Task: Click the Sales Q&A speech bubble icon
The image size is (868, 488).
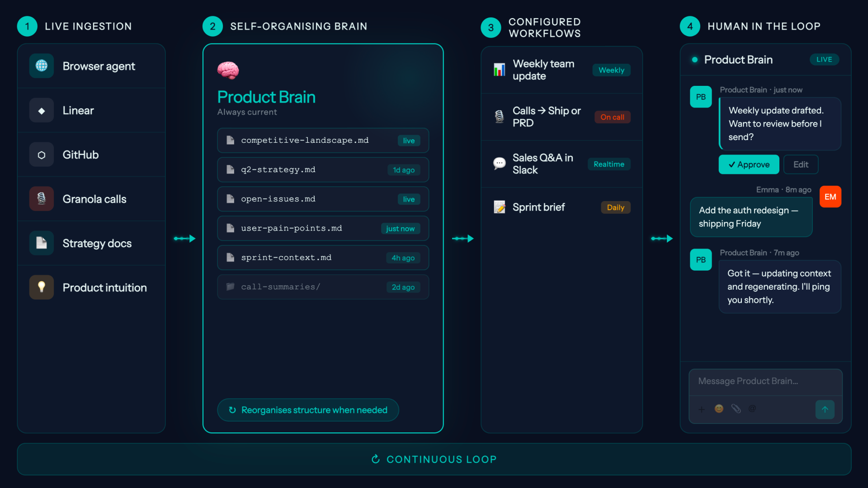Action: pyautogui.click(x=499, y=163)
